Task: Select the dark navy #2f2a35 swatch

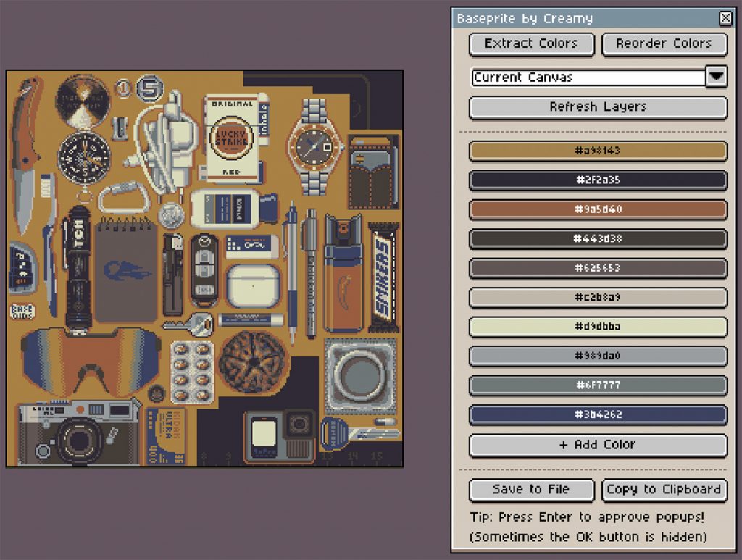Action: pyautogui.click(x=598, y=180)
